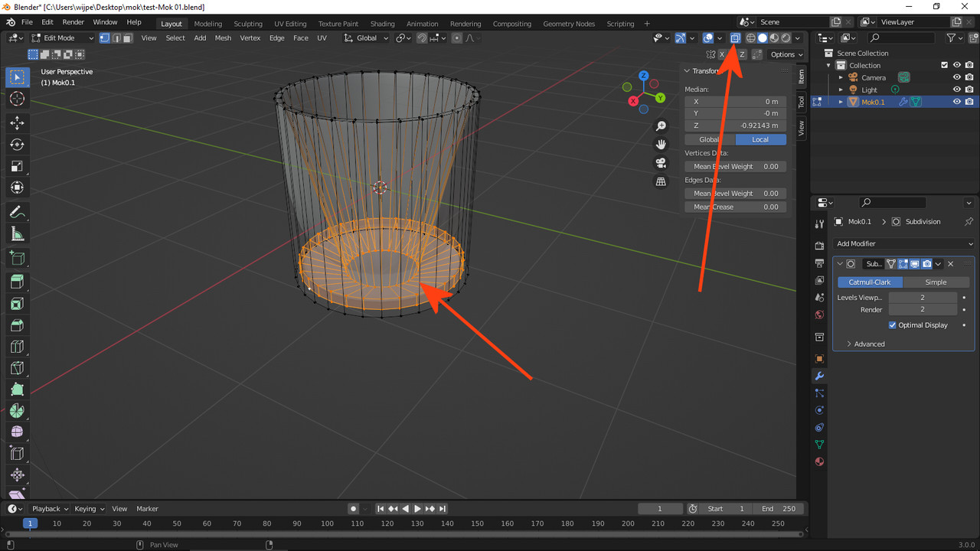Open the World properties tab icon
This screenshot has width=980, height=551.
tap(819, 315)
